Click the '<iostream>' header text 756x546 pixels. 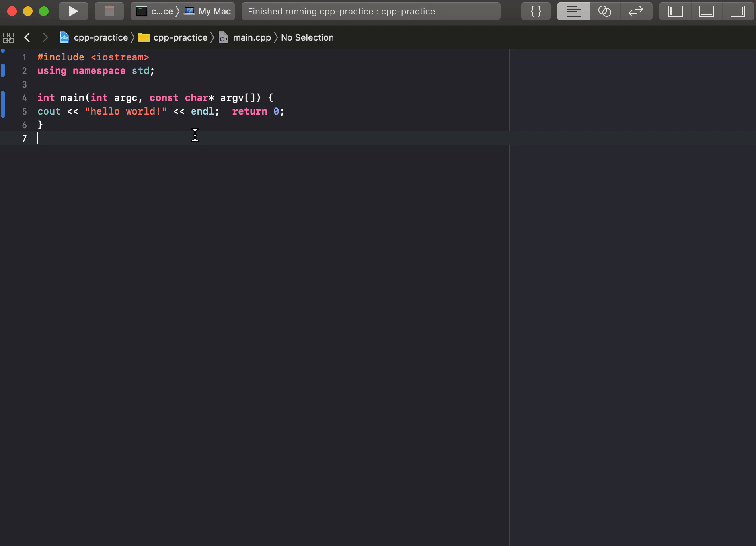pos(120,57)
